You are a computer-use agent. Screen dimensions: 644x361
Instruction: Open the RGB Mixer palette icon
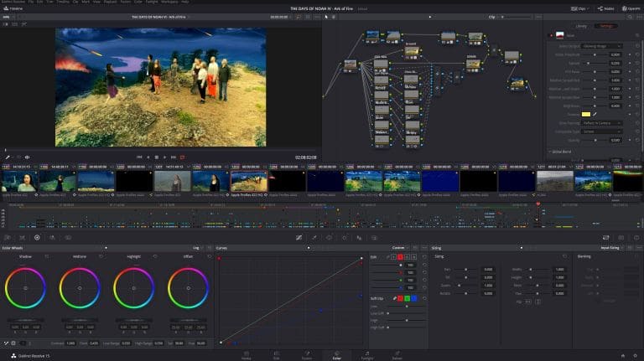pyautogui.click(x=52, y=238)
